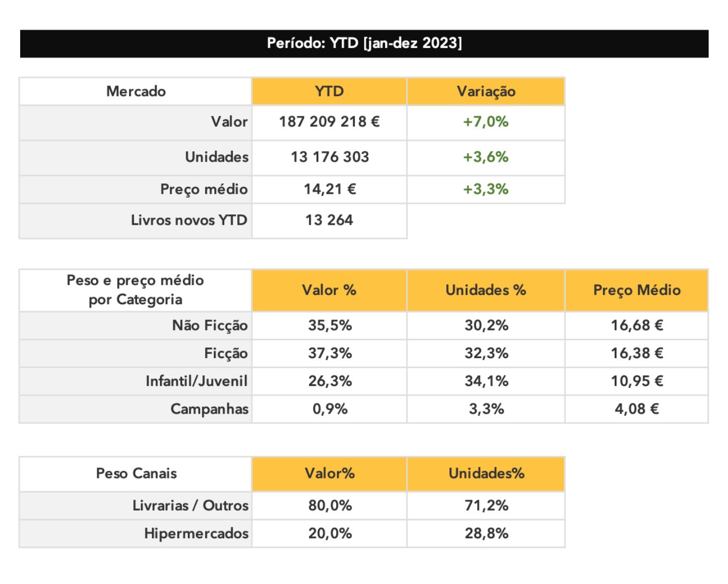Click the Unidades% header in the Canais table
This screenshot has height=584, width=728.
pos(486,474)
